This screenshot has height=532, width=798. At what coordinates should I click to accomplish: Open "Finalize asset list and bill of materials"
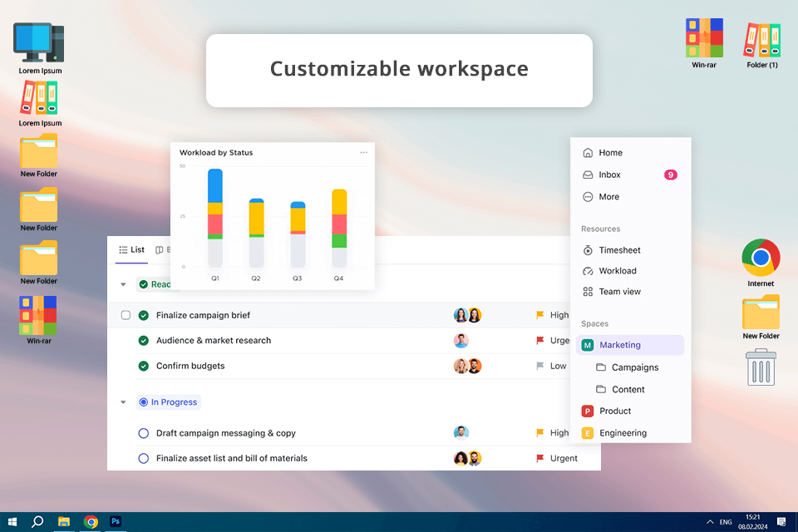(232, 458)
